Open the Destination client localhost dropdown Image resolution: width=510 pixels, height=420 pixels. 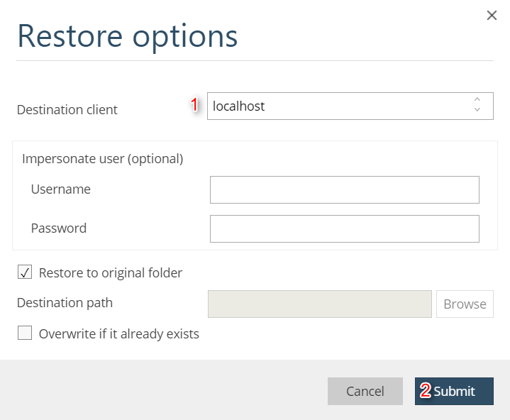click(340, 106)
